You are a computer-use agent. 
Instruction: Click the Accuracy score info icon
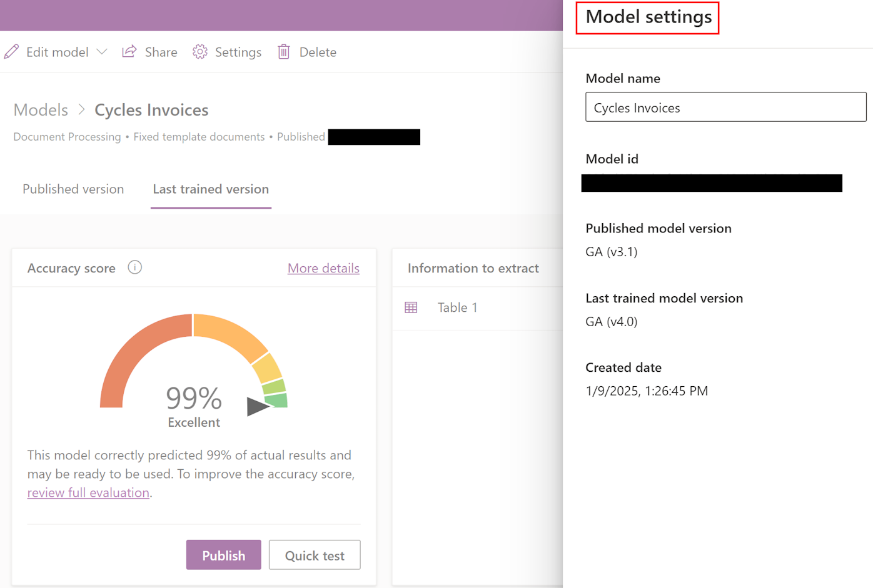tap(134, 267)
